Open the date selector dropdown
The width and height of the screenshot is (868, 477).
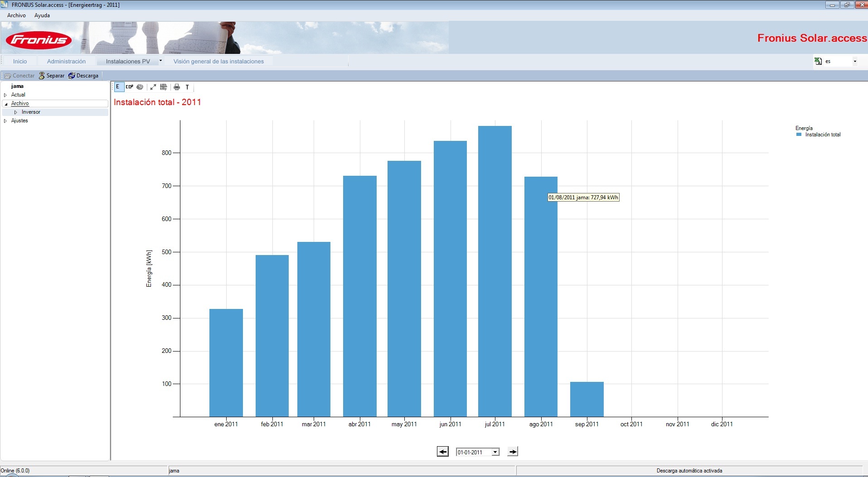click(x=495, y=452)
